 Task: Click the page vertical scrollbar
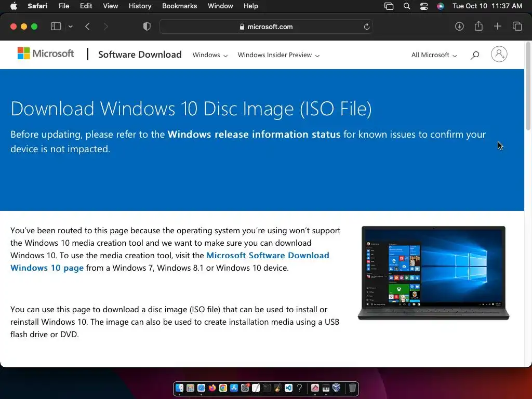coord(528,86)
